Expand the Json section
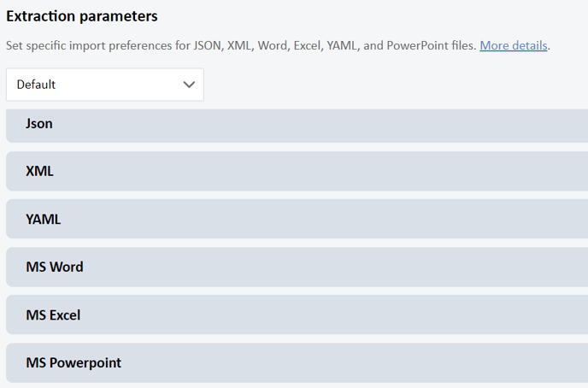 click(297, 126)
